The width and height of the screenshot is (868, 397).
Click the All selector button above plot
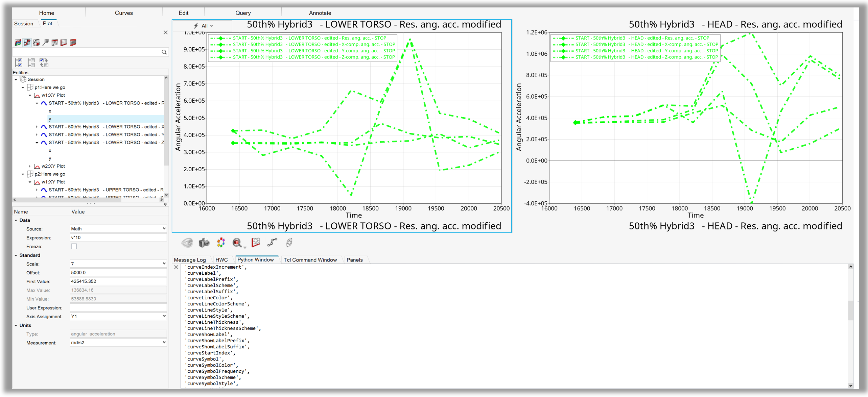[204, 26]
